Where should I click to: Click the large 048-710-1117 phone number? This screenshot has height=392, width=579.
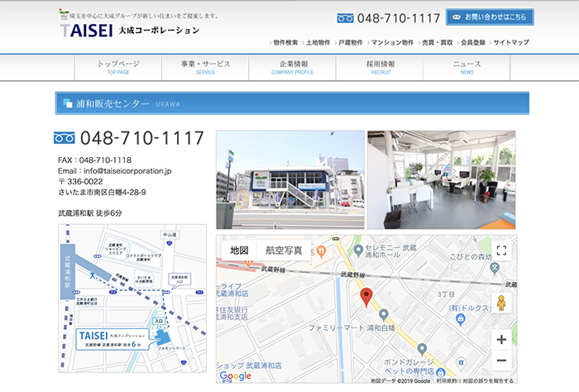click(142, 138)
